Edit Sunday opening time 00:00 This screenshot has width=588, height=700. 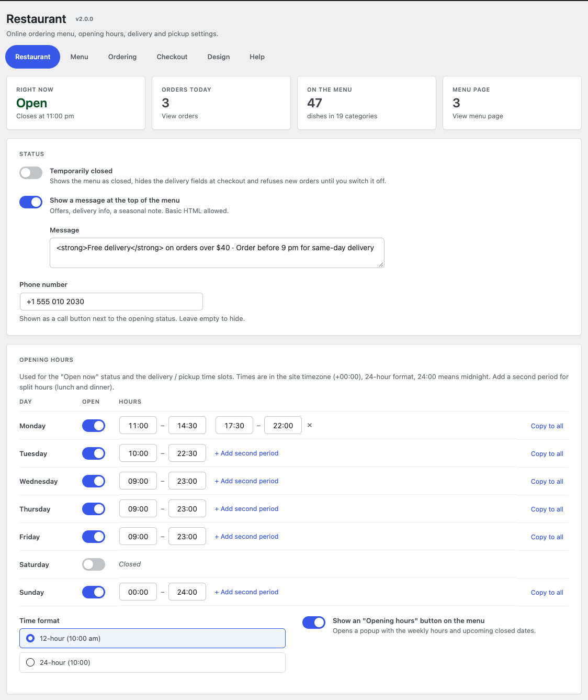click(138, 592)
